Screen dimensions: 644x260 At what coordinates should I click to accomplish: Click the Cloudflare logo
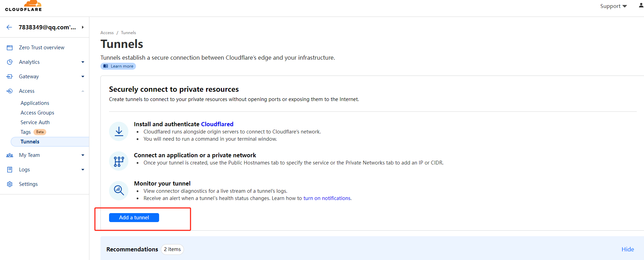(23, 6)
